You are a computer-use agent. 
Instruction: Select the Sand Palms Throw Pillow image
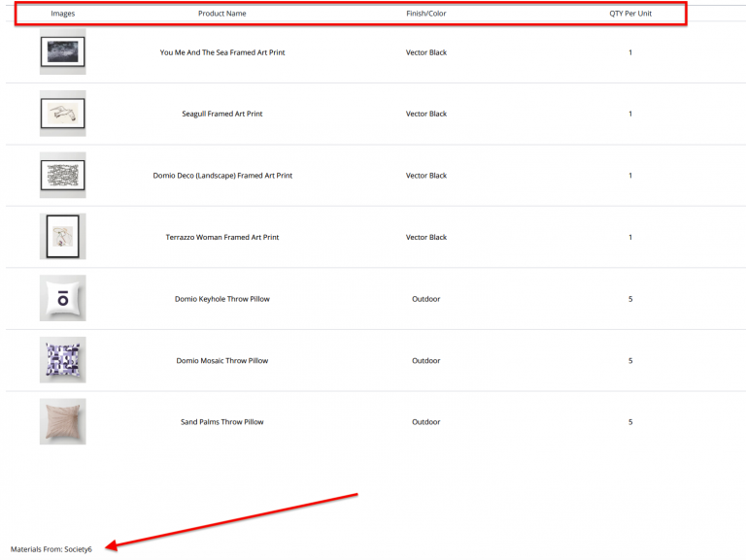click(x=62, y=421)
